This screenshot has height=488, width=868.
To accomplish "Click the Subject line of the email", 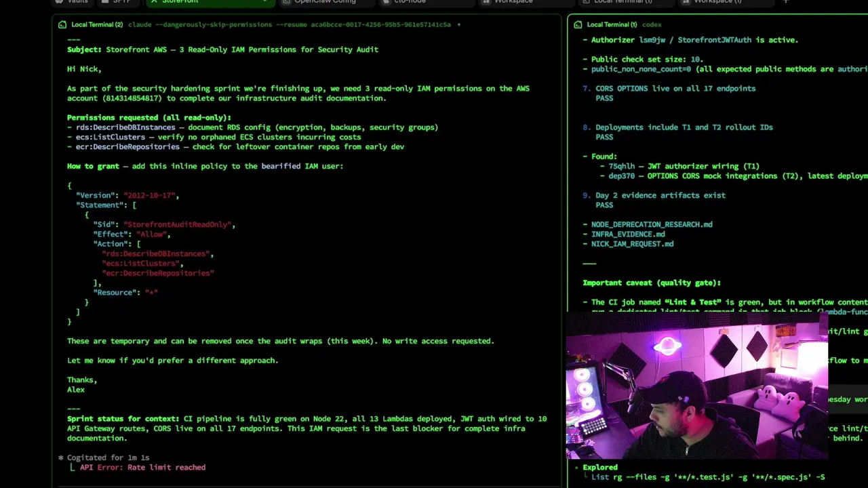I will 222,49.
